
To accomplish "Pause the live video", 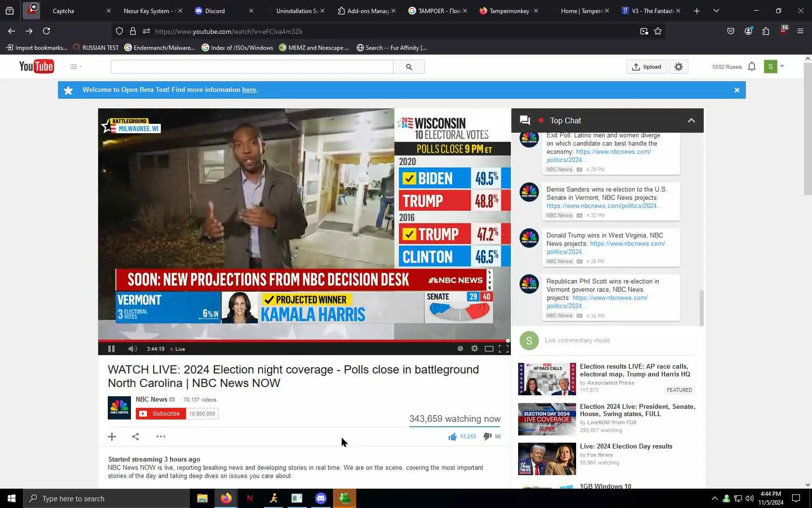I will (x=111, y=349).
